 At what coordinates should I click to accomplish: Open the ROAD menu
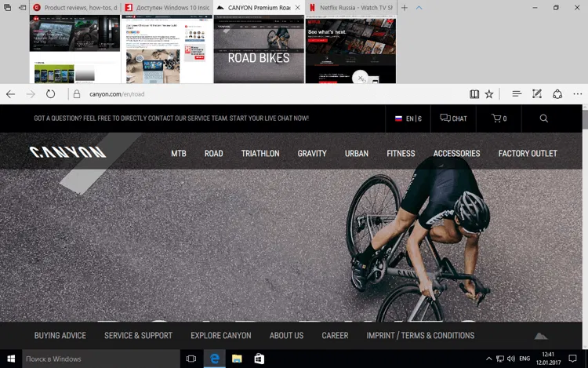(x=214, y=154)
